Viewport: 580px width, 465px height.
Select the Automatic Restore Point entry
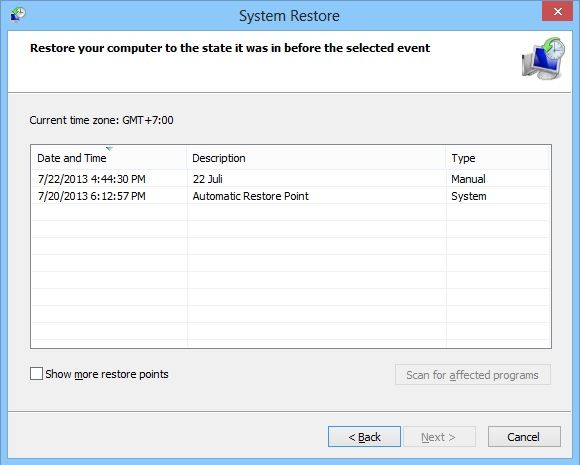click(x=250, y=196)
